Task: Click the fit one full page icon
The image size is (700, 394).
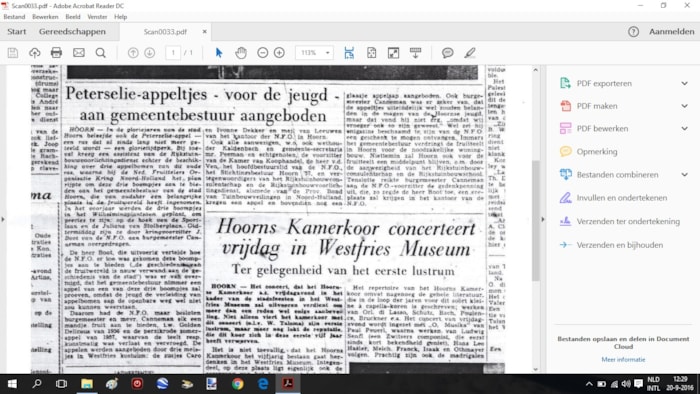Action: [x=371, y=53]
